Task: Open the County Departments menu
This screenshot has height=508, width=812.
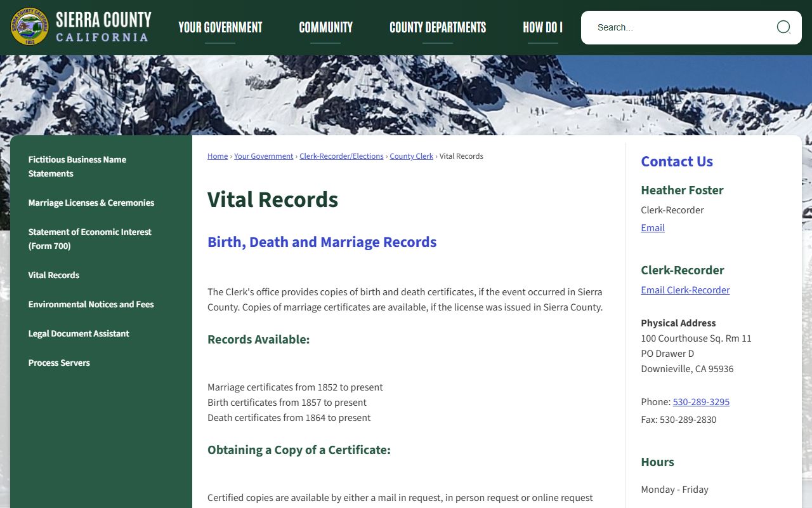Action: pyautogui.click(x=438, y=27)
